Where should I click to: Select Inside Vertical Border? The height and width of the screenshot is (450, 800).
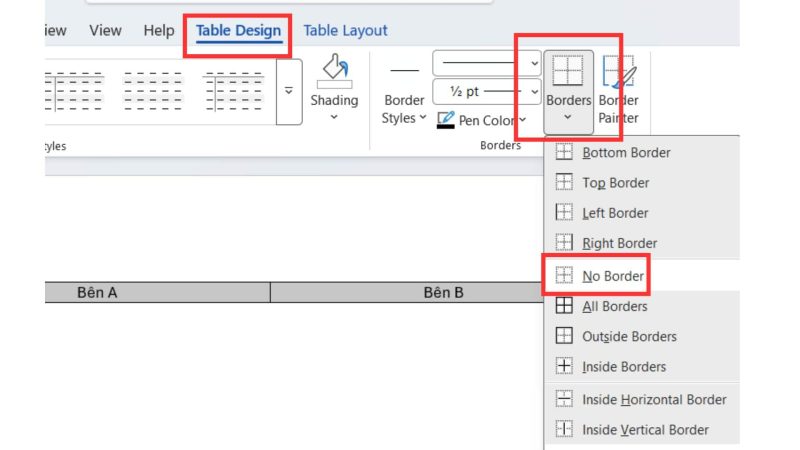(x=642, y=430)
